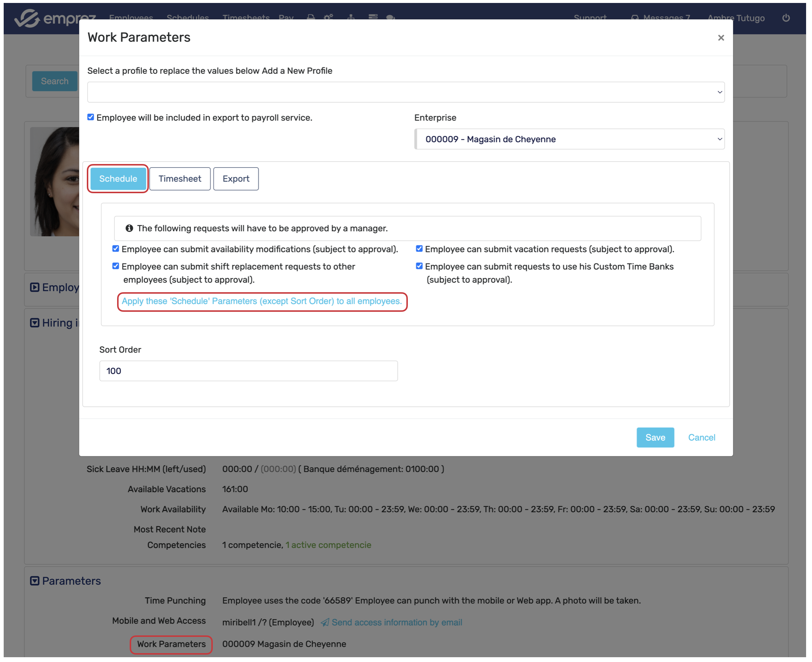Close the Work Parameters dialog

coord(720,38)
